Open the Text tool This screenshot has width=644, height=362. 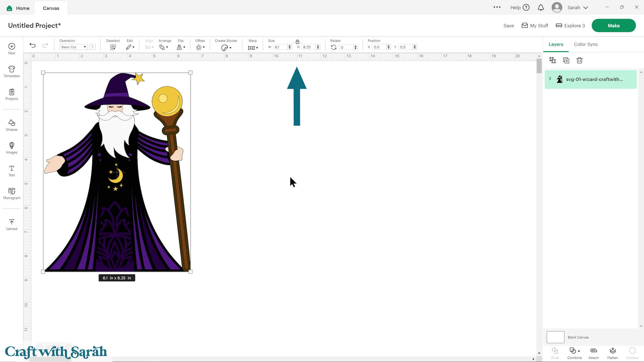pos(11,170)
